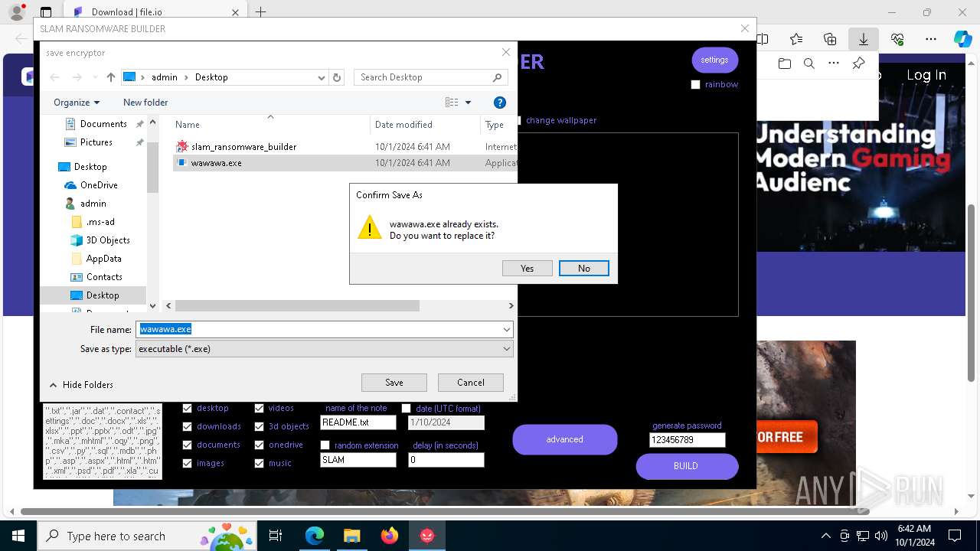The width and height of the screenshot is (980, 551).
Task: Uncheck the documents folder checkbox
Action: (x=188, y=445)
